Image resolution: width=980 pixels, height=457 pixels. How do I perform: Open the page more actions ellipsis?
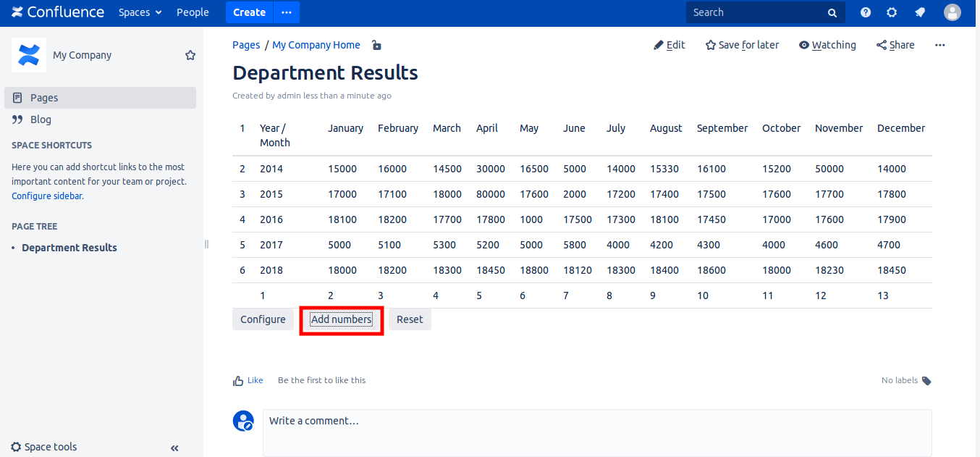click(939, 45)
